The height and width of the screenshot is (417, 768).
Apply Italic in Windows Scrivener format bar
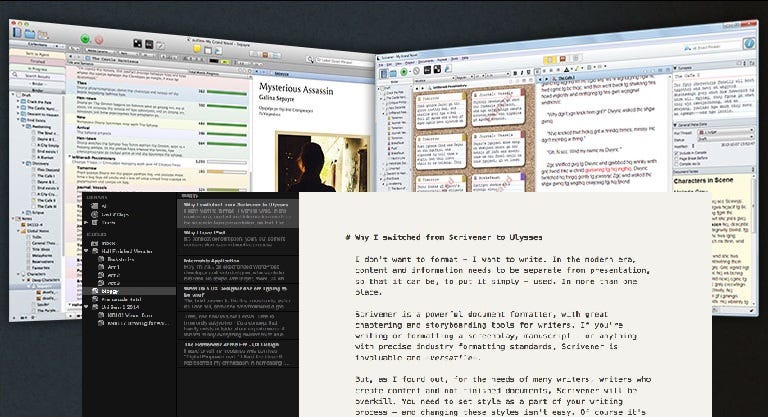522,73
